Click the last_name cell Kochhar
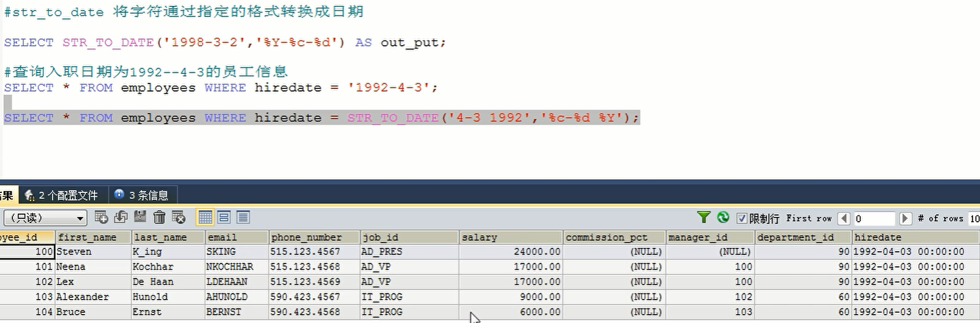The height and width of the screenshot is (323, 980). tap(168, 266)
